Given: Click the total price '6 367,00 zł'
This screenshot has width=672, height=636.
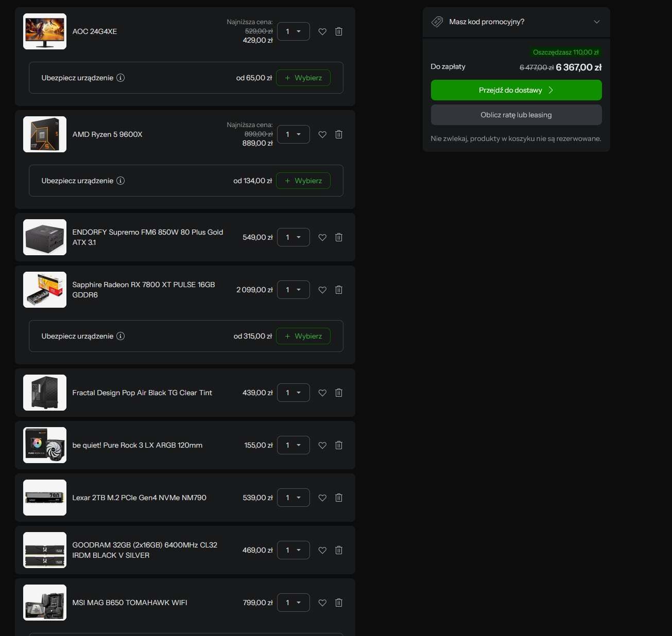Looking at the screenshot, I should coord(579,67).
